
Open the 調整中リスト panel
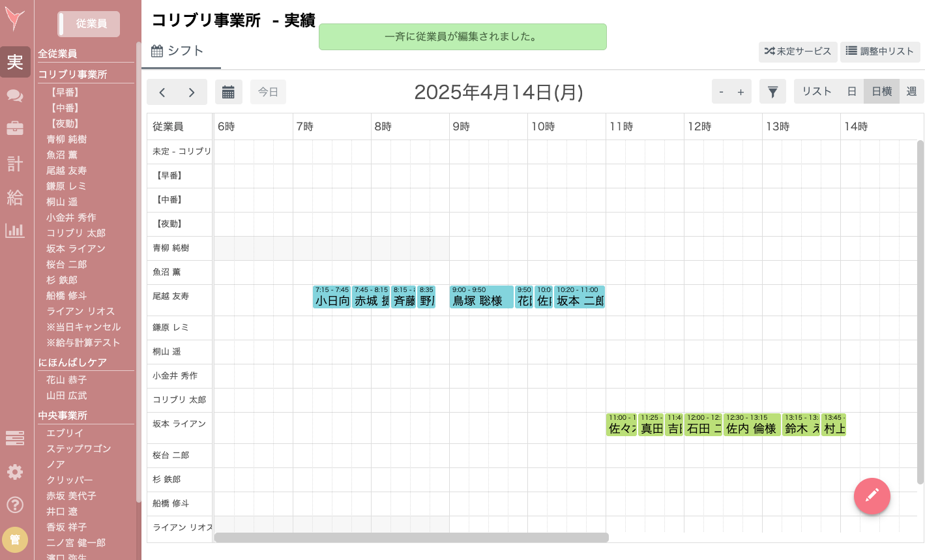880,52
